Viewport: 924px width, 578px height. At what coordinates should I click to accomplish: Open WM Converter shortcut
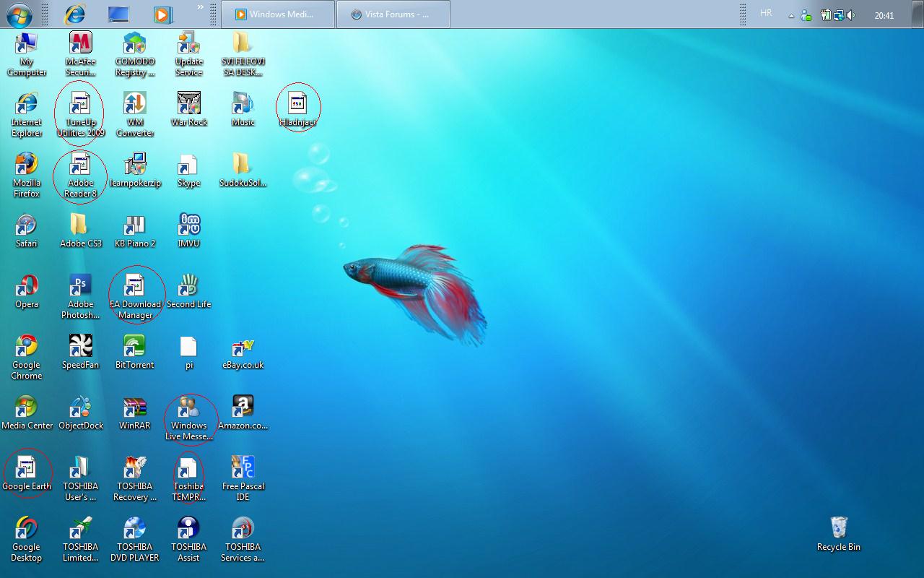coord(135,115)
